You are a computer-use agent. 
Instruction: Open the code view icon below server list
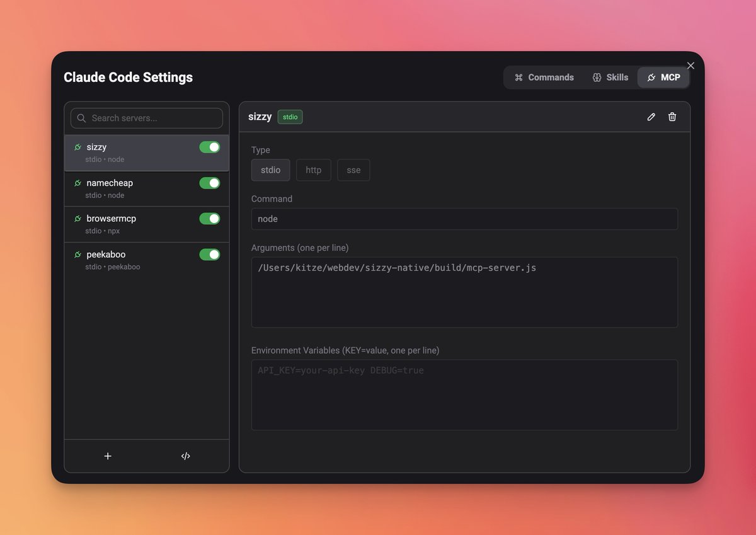coord(185,456)
